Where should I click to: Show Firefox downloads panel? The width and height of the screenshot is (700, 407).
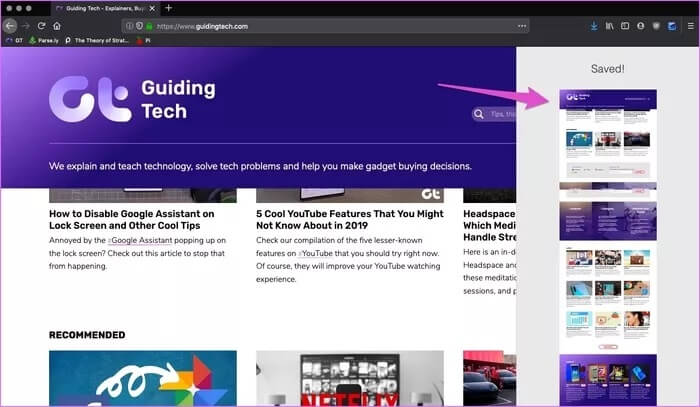594,26
